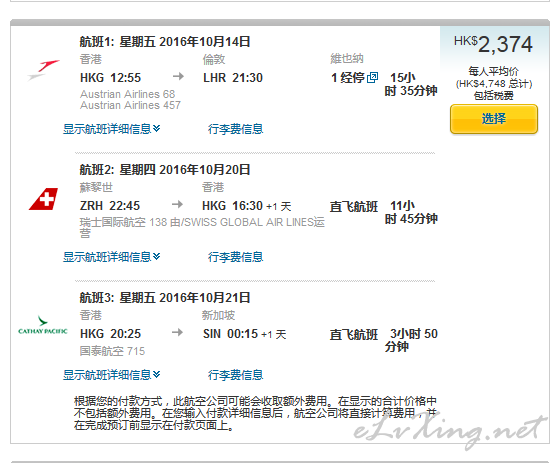Click the Austrian Airlines logo icon
The width and height of the screenshot is (558, 463).
(43, 70)
